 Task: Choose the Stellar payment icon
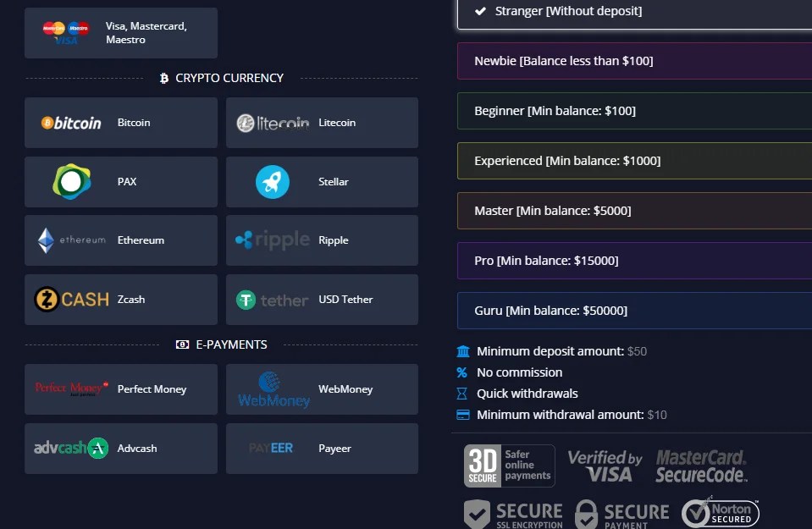click(x=322, y=181)
